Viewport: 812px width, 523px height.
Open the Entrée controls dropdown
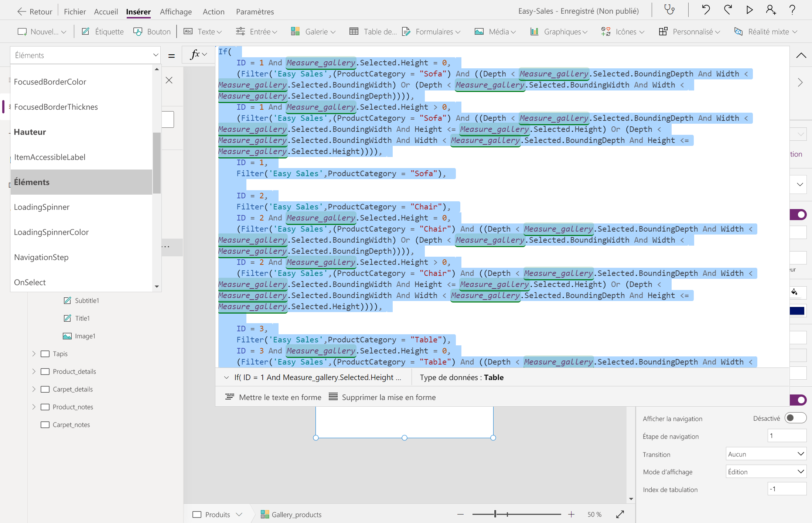256,31
